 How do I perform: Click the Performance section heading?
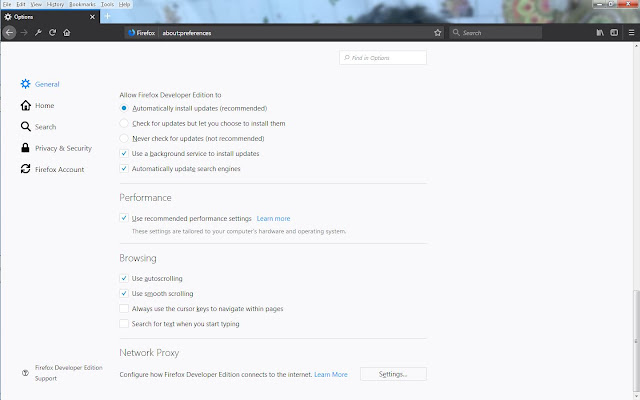145,198
